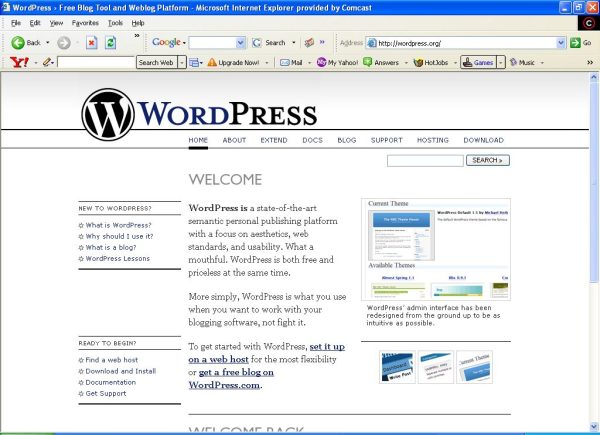Viewport: 600px width, 435px height.
Task: Click the WordPress SEARCH button
Action: pyautogui.click(x=488, y=160)
